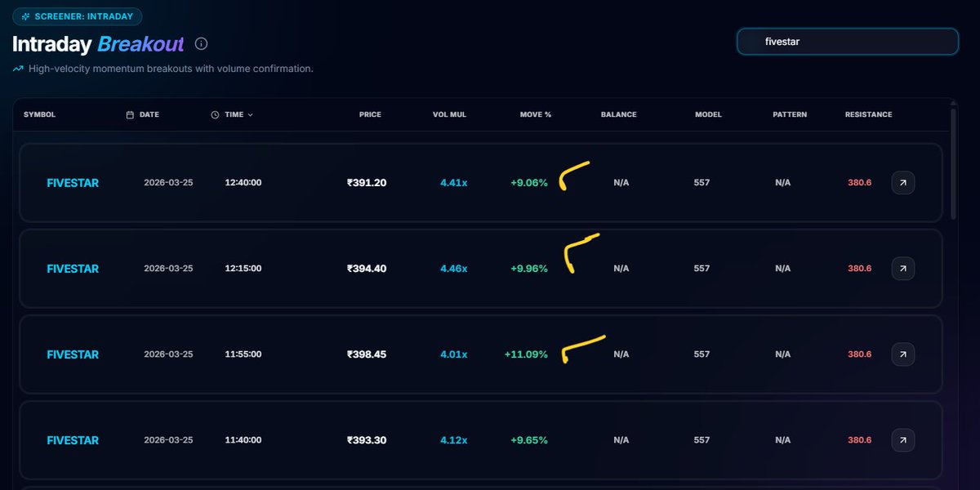Click the clock icon in TIME column header

215,114
